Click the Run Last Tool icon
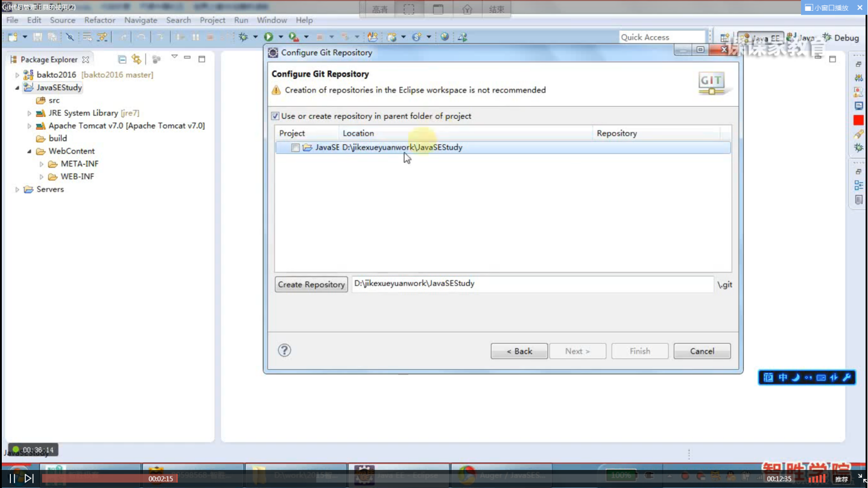This screenshot has height=488, width=868. (x=294, y=37)
